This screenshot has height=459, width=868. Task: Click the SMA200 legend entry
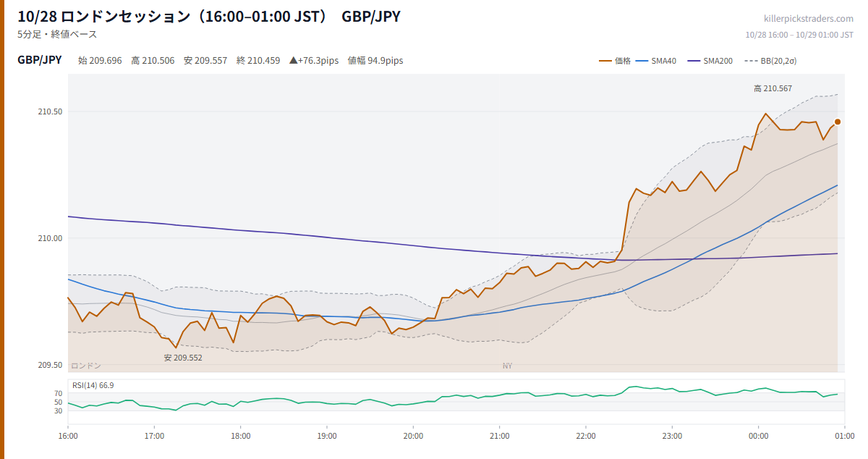tap(710, 61)
